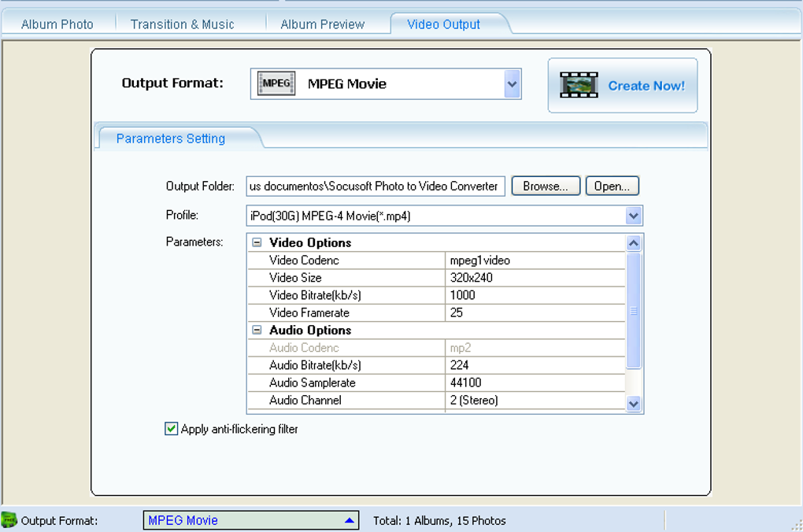Collapse the Video Options group
Image resolution: width=803 pixels, height=532 pixels.
(x=257, y=243)
